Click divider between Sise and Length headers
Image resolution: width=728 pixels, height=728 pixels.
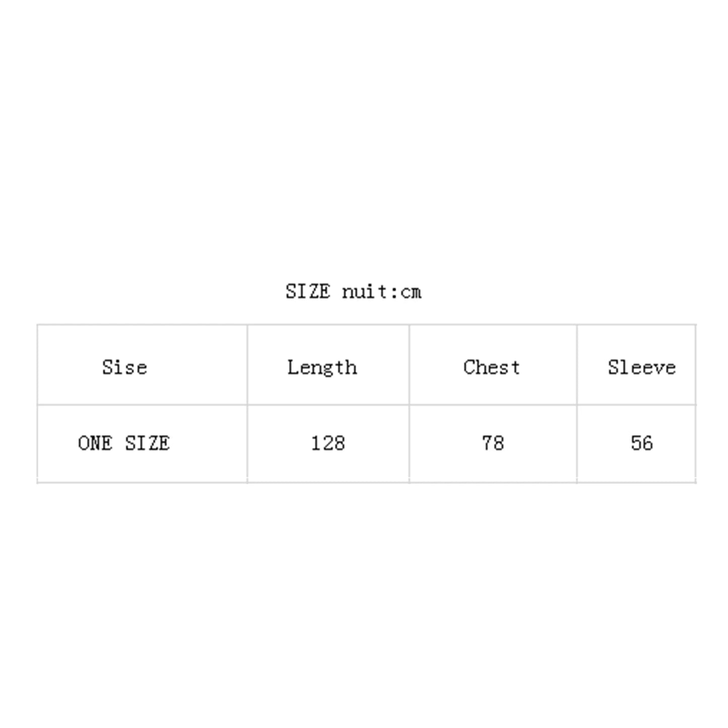247,365
